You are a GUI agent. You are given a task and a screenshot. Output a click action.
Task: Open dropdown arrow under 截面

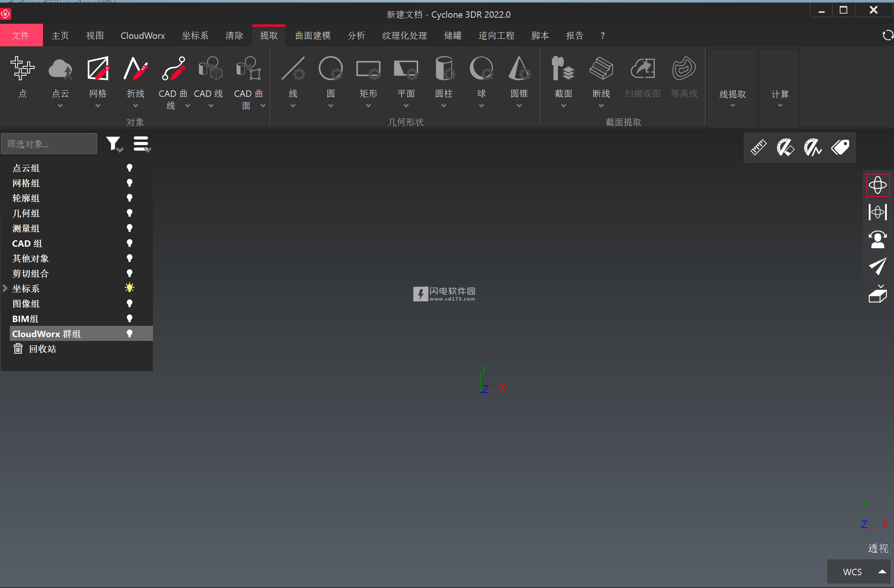coord(564,106)
